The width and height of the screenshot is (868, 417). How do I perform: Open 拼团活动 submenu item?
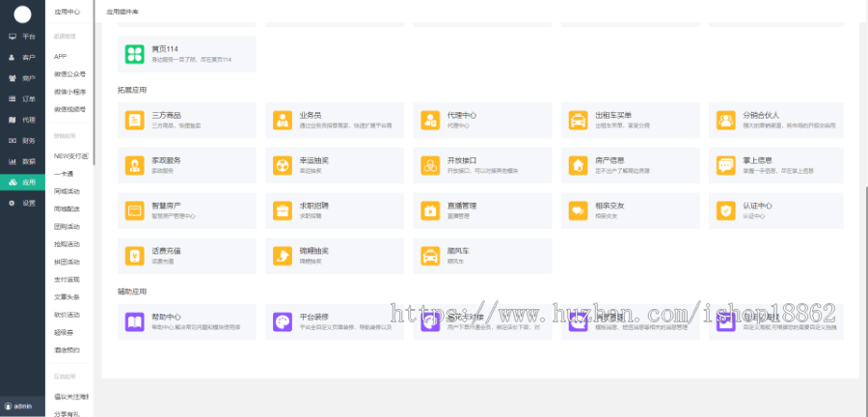tap(67, 262)
